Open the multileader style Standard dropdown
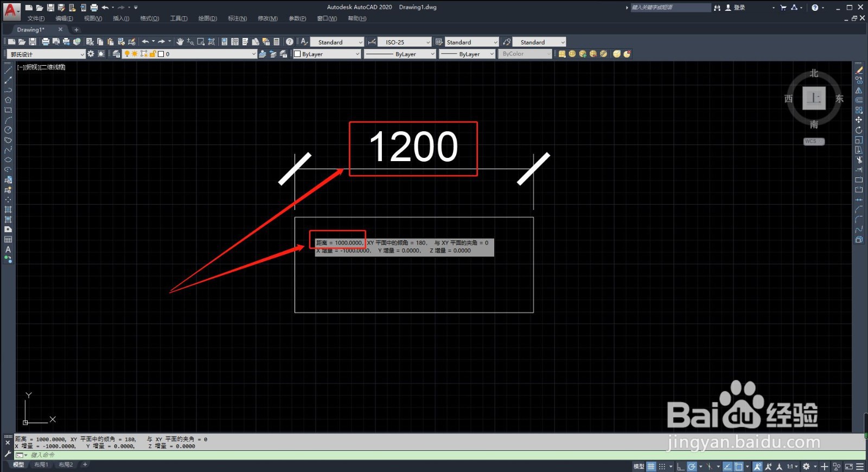The image size is (868, 472). click(539, 42)
